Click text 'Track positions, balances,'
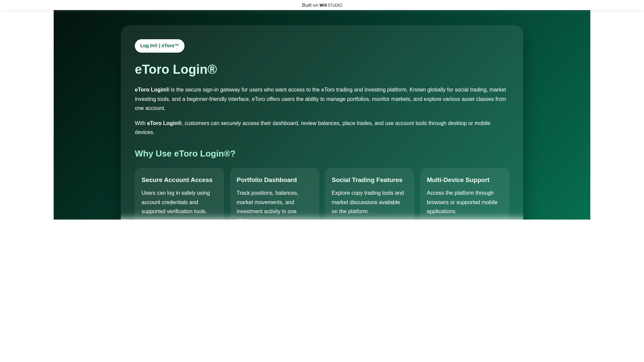Screen dimensions: 644x362 point(268,193)
